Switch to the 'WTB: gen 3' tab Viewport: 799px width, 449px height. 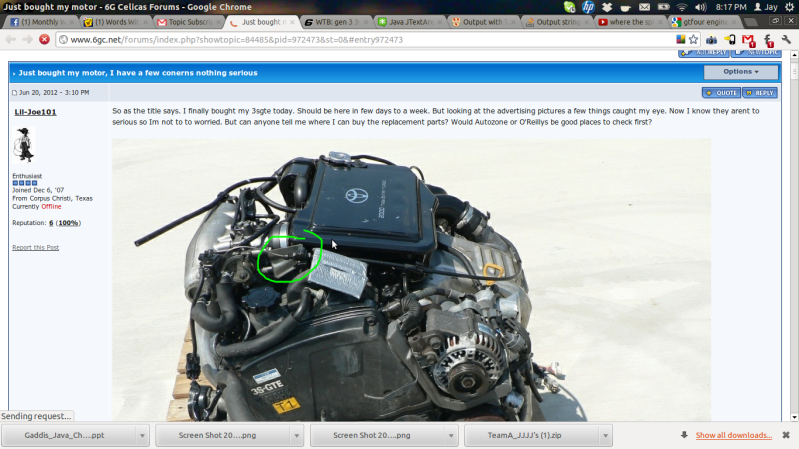pyautogui.click(x=336, y=22)
